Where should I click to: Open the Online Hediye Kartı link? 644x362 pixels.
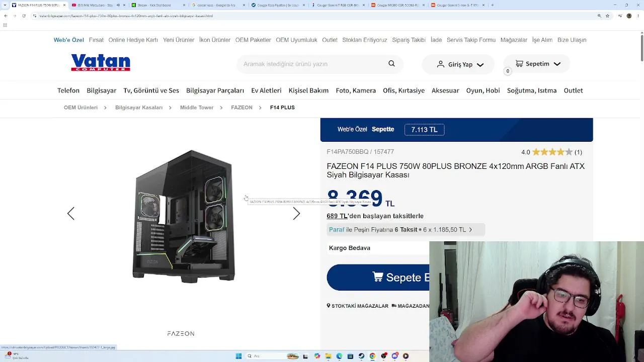coord(133,40)
